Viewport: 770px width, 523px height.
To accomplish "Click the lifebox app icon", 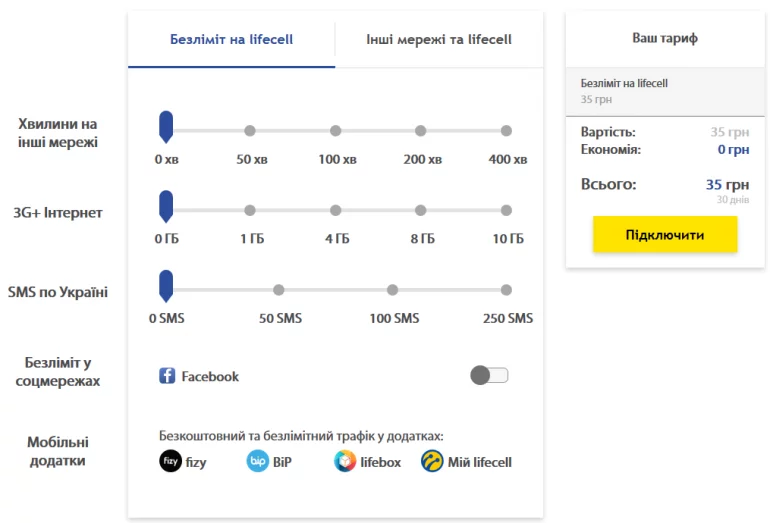I will 345,461.
